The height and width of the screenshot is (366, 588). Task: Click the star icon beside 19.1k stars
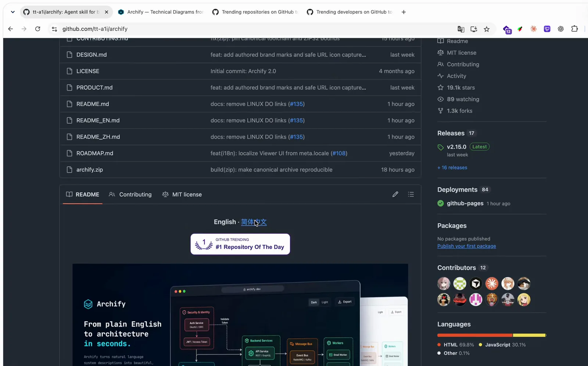pyautogui.click(x=441, y=87)
